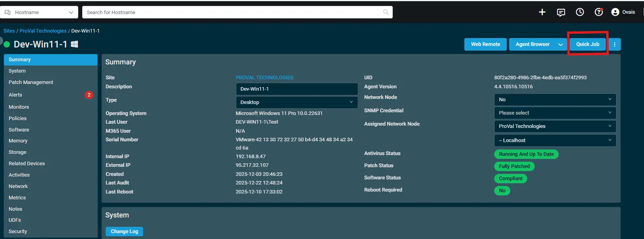Click the plus add-new icon
The image size is (644, 239).
click(542, 12)
